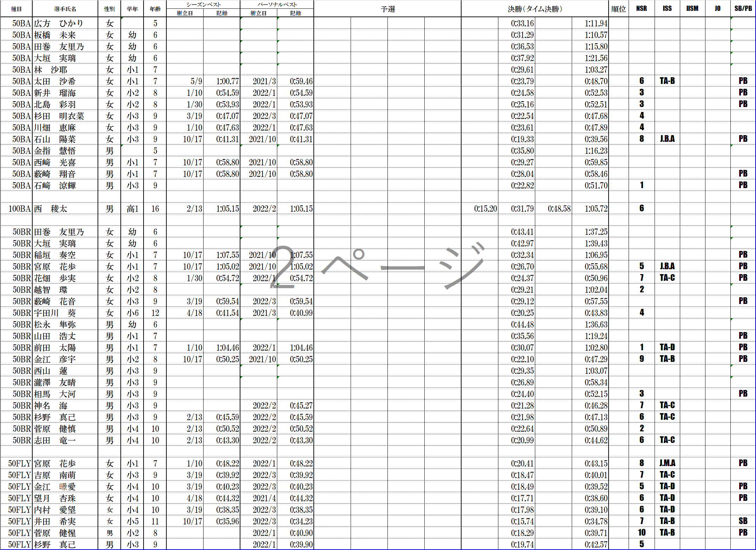The height and width of the screenshot is (550, 756).
Task: Select the name cell 越智 環
Action: click(x=65, y=290)
